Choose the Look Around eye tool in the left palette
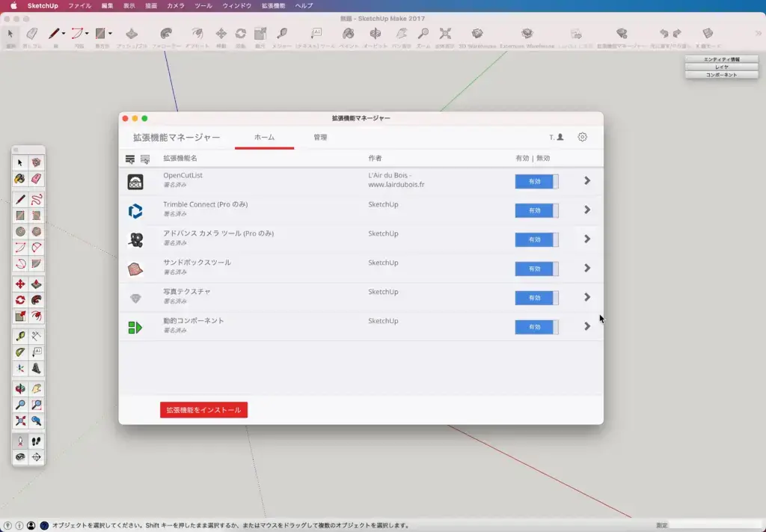 pos(20,457)
